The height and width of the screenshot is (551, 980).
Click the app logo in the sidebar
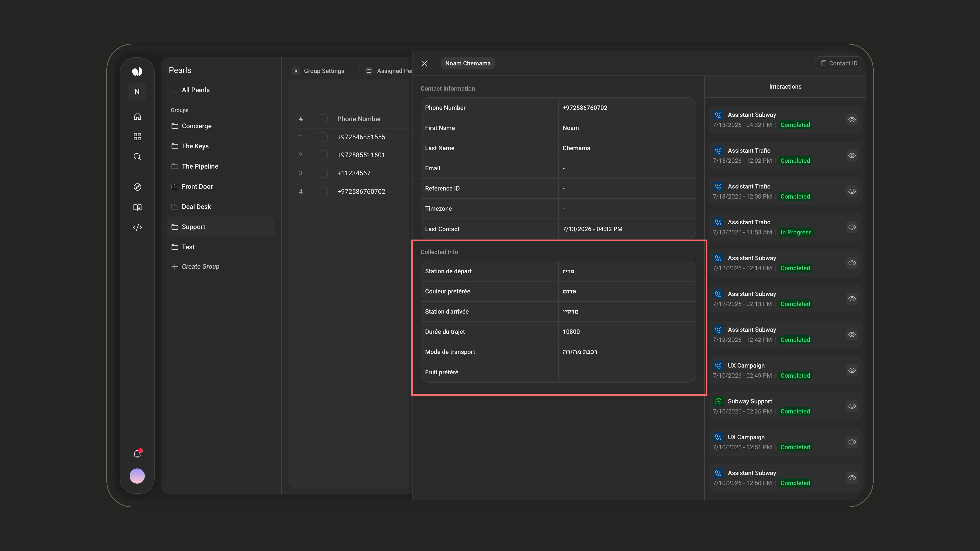tap(137, 72)
